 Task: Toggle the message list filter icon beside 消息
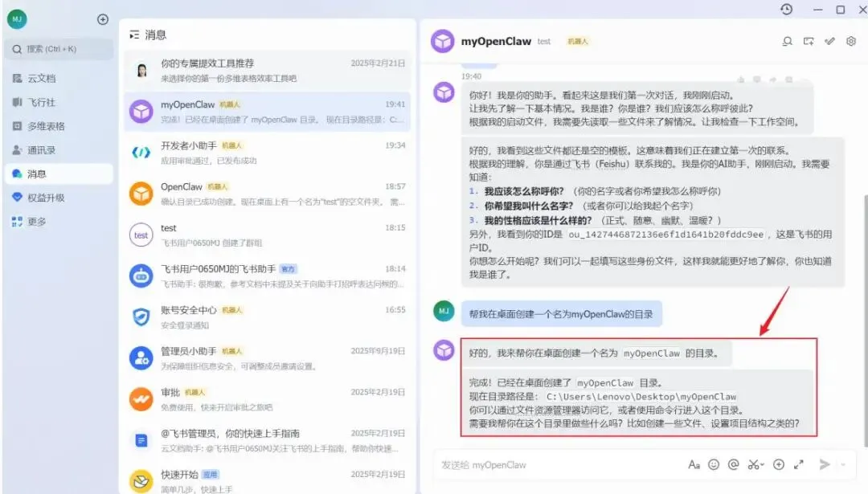tap(134, 35)
